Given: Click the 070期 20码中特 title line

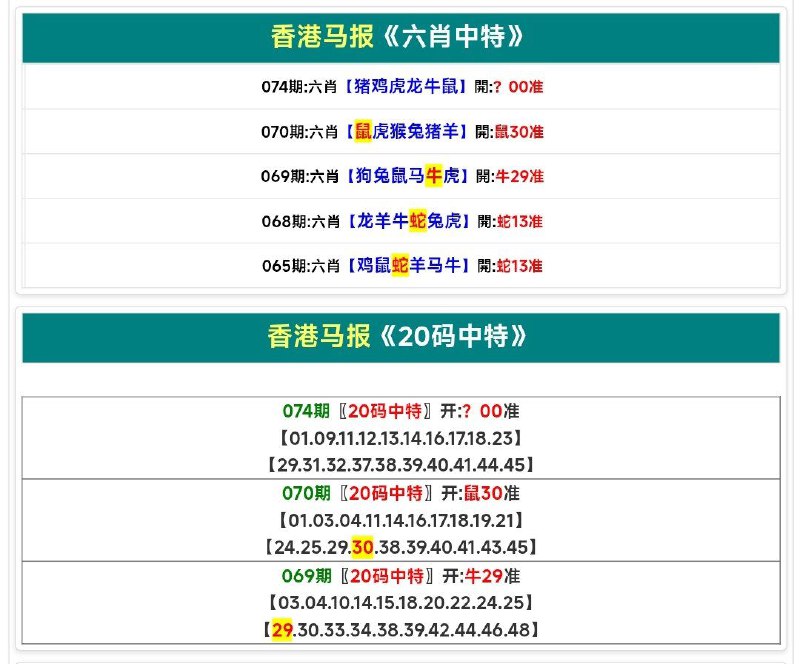Looking at the screenshot, I should pos(401,493).
